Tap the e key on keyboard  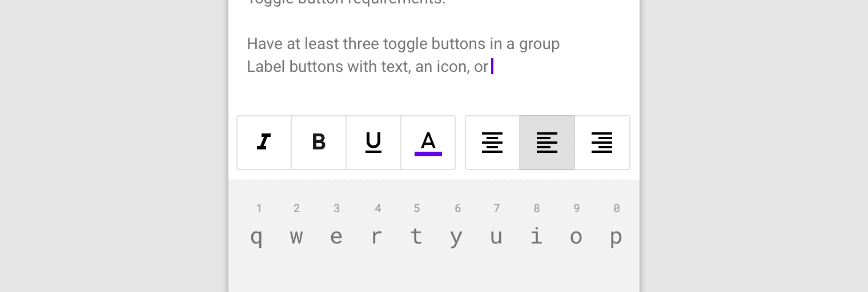pyautogui.click(x=336, y=236)
